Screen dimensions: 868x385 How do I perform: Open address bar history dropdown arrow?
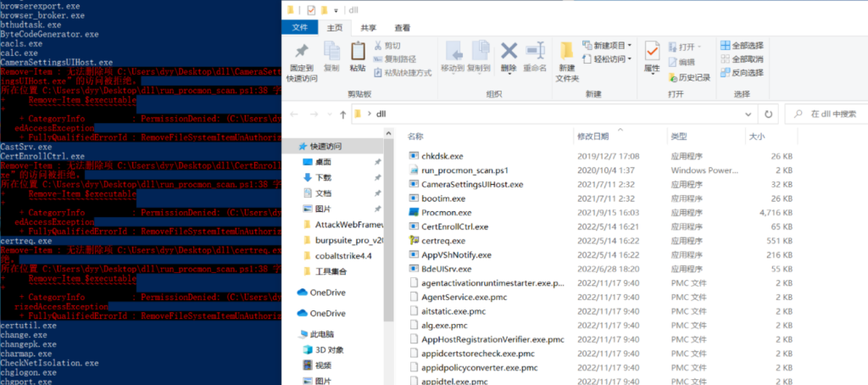click(748, 114)
